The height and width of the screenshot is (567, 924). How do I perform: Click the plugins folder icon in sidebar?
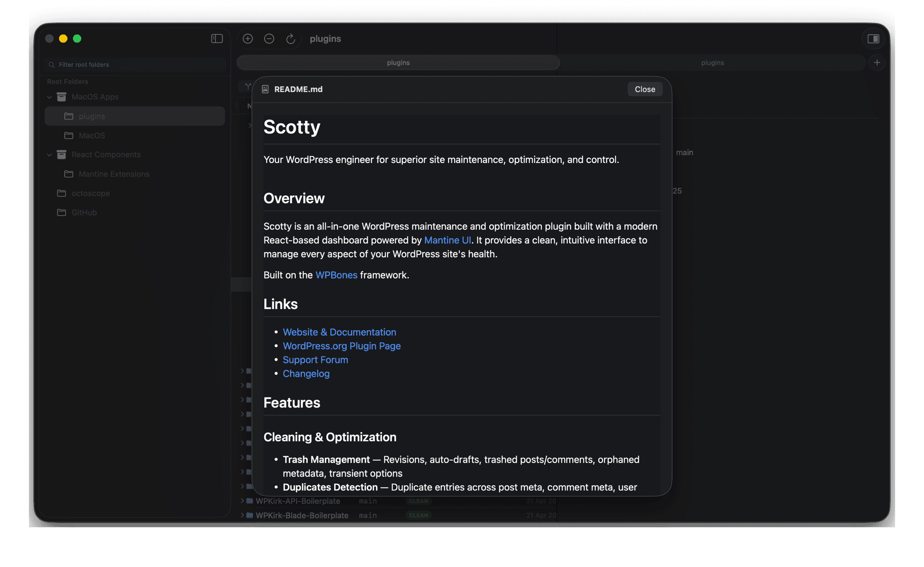click(69, 116)
